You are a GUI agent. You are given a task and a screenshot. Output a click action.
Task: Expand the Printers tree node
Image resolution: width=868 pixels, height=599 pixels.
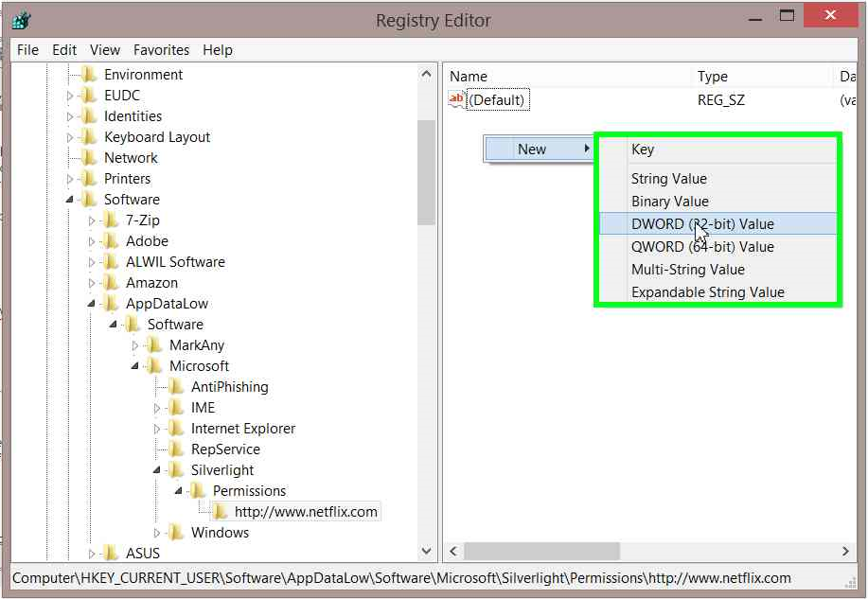pyautogui.click(x=70, y=179)
